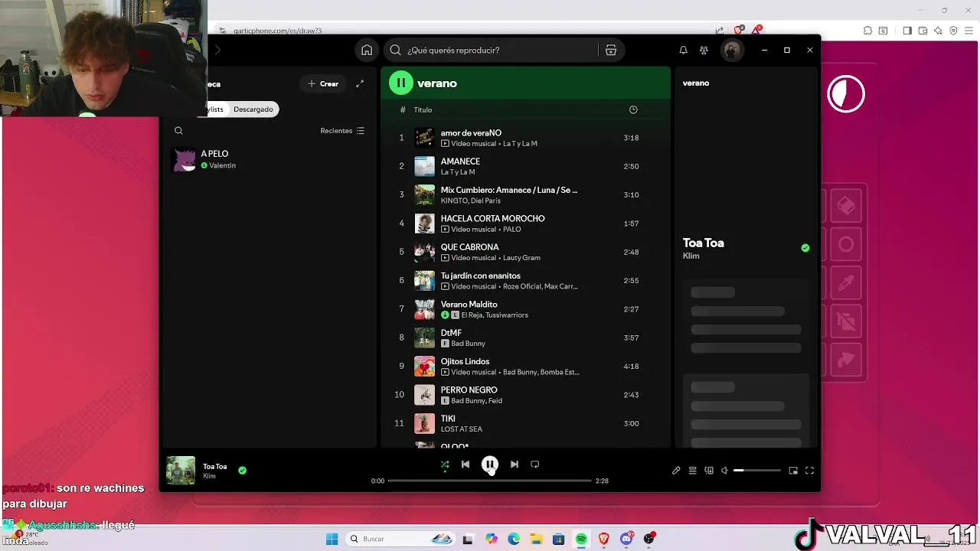The height and width of the screenshot is (551, 980).
Task: Open Brave wallet icon
Action: 923,31
